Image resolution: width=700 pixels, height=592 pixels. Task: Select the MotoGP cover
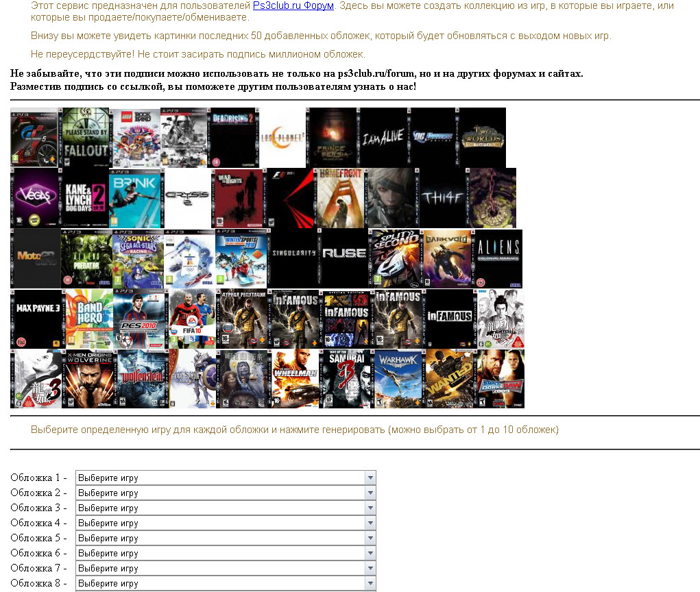(x=36, y=259)
